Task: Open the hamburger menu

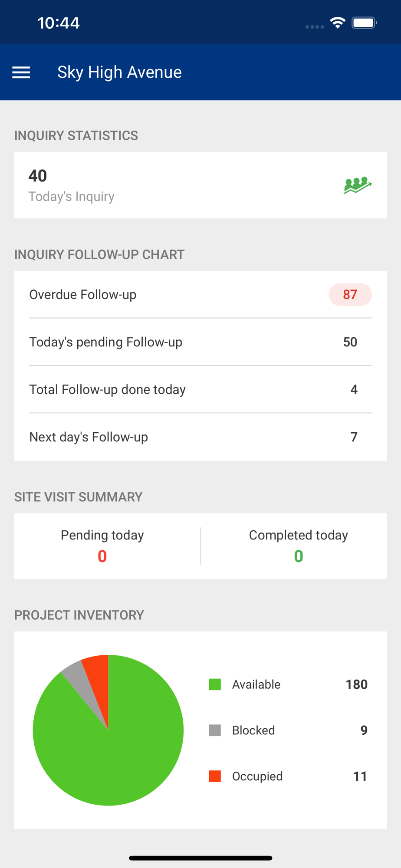Action: click(x=21, y=72)
